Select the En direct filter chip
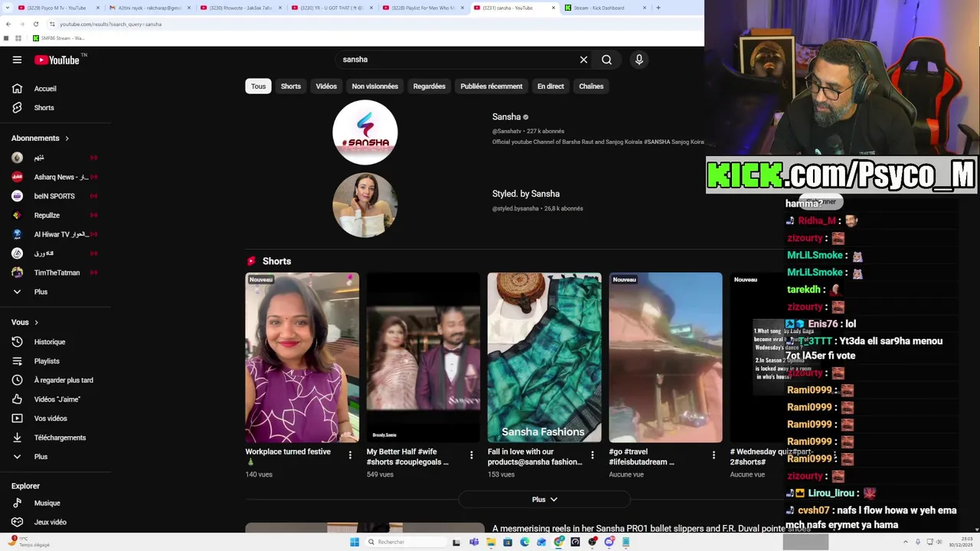 [550, 86]
